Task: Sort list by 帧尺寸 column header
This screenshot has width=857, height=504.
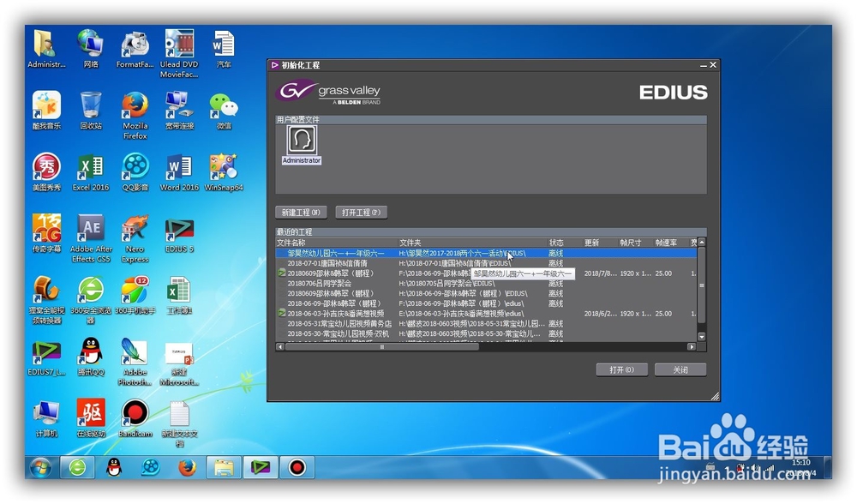Action: [636, 243]
